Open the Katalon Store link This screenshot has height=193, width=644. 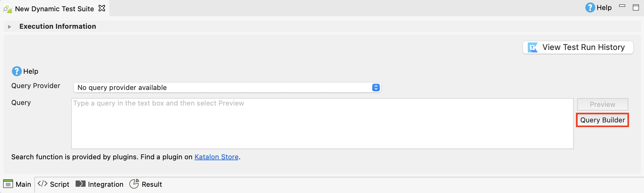click(216, 157)
